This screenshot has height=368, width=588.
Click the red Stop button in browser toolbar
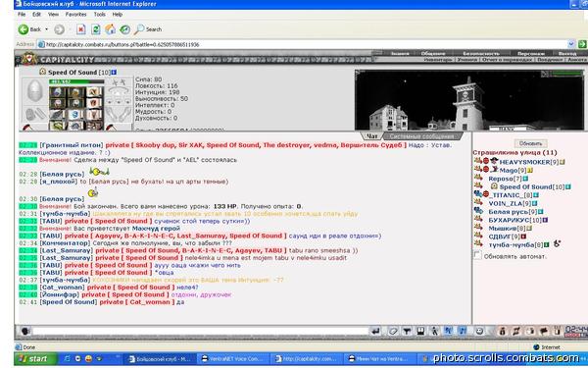pos(81,29)
